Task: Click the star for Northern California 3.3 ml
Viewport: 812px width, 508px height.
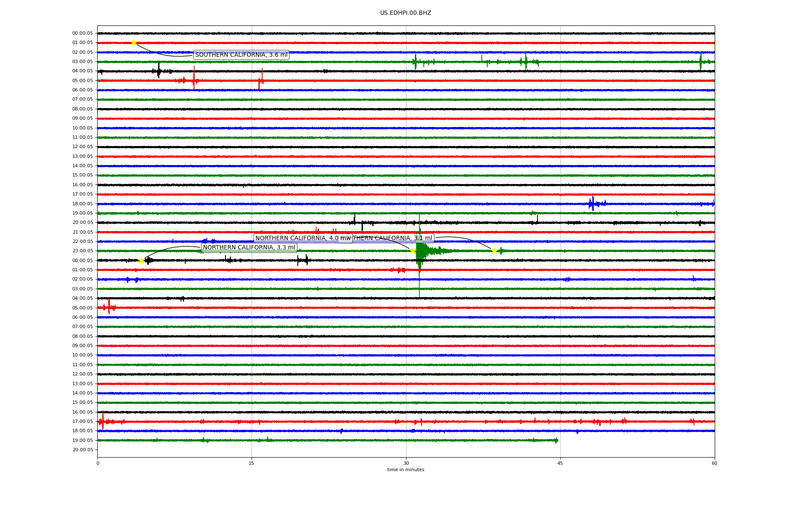Action: 141,260
